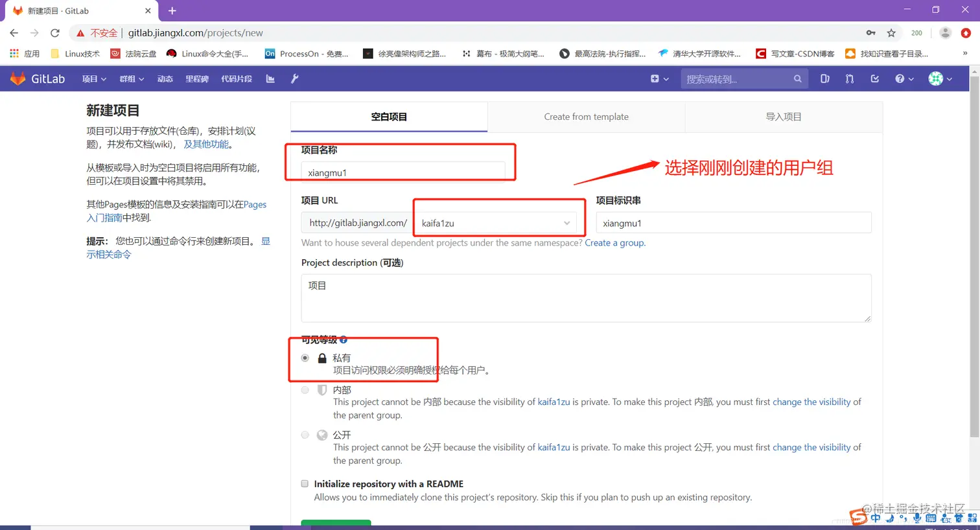Reload the page

point(55,32)
